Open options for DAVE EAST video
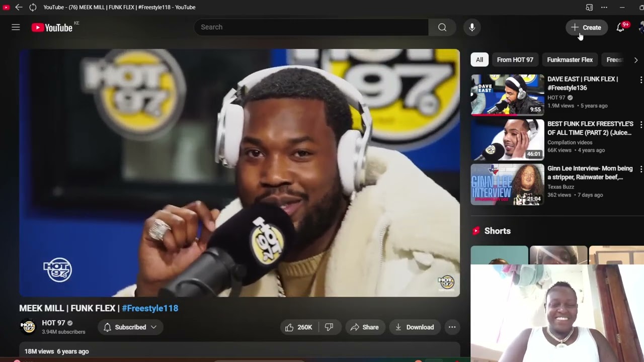Screen dimensions: 644x362 click(x=640, y=80)
